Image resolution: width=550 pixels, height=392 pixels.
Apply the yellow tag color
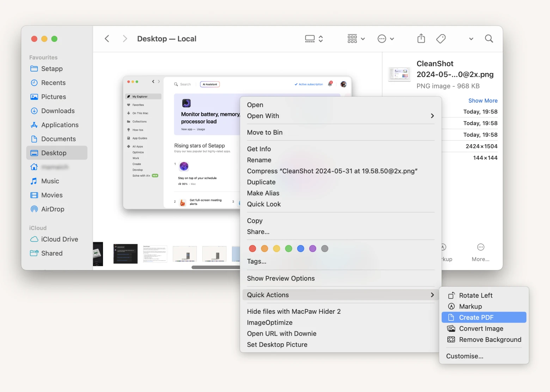[276, 249]
